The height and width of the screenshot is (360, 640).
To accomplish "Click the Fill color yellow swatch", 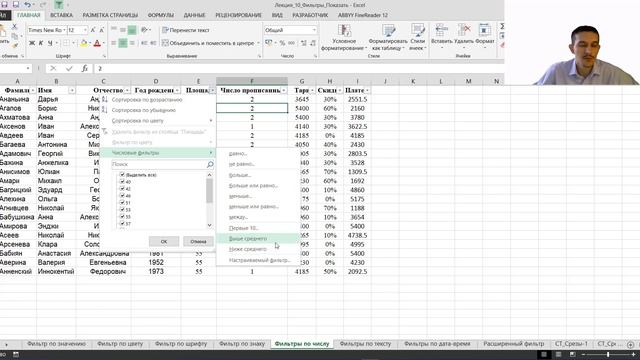I will 84,43.
